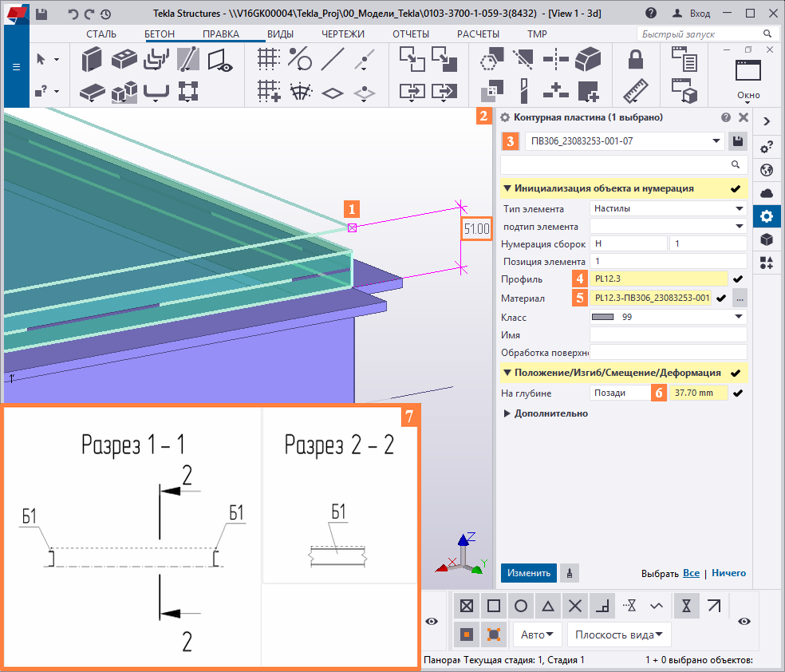Click the save icon in the title bar
The image size is (785, 672).
coord(41,14)
